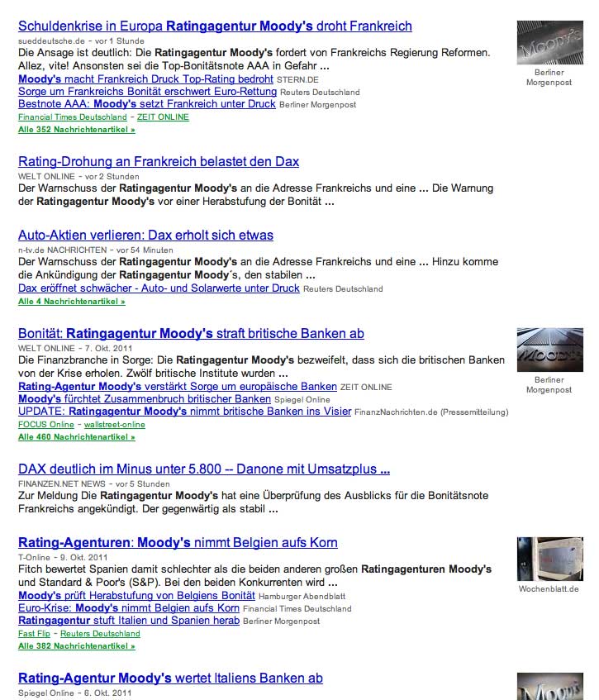This screenshot has height=700, width=599.
Task: Show 'Alle 460 Nachrichtenartikel' results
Action: click(76, 436)
